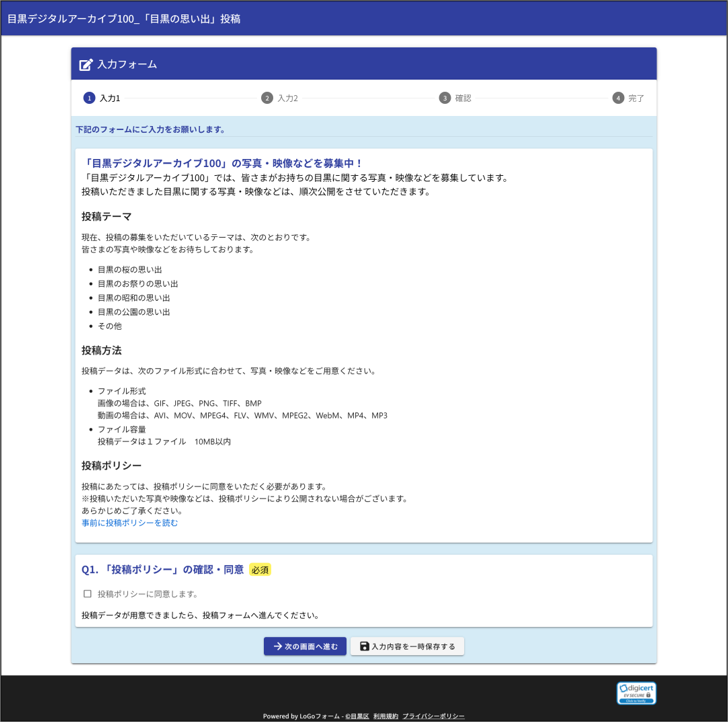Click the step 4 circle icon
The height and width of the screenshot is (722, 728).
618,98
